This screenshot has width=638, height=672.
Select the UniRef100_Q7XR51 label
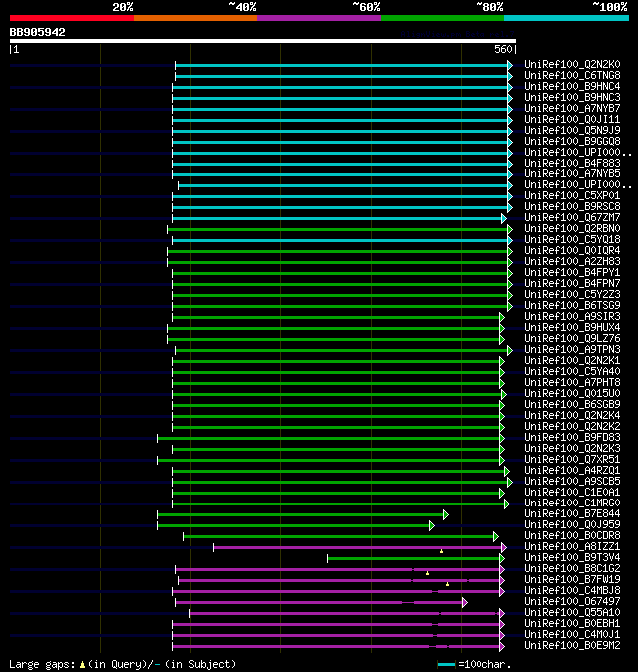tap(572, 459)
